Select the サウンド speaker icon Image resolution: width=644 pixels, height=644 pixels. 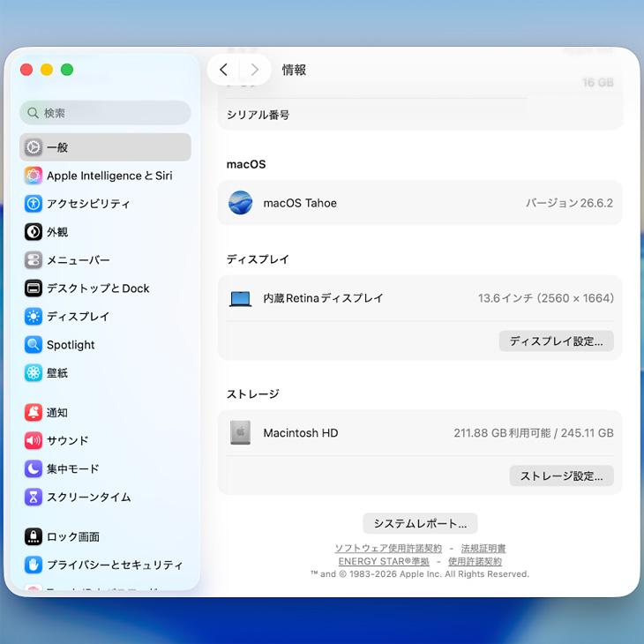click(x=34, y=441)
